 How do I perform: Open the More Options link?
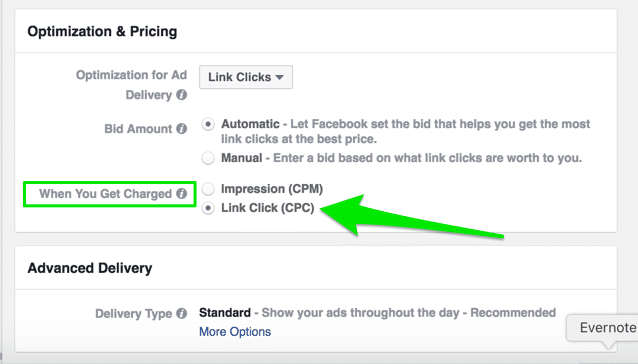(235, 331)
